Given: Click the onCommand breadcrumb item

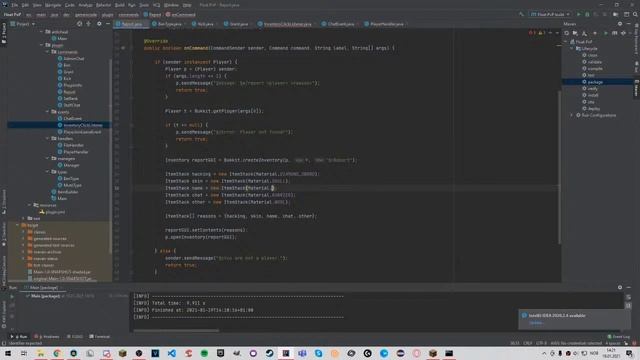Looking at the screenshot, I should [x=181, y=15].
